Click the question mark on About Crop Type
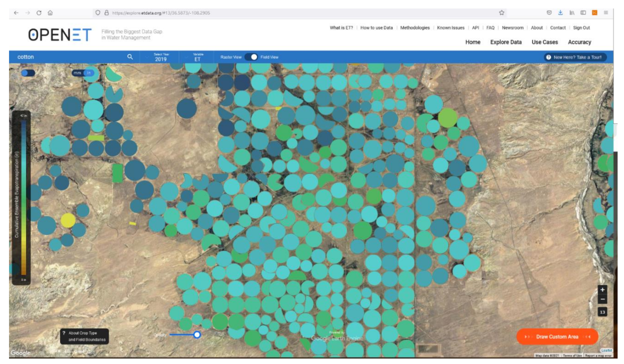The height and width of the screenshot is (364, 624). (64, 333)
